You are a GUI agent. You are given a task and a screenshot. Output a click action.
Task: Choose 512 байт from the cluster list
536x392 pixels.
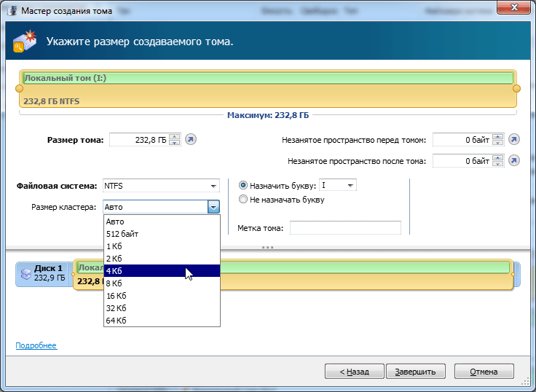click(x=161, y=234)
